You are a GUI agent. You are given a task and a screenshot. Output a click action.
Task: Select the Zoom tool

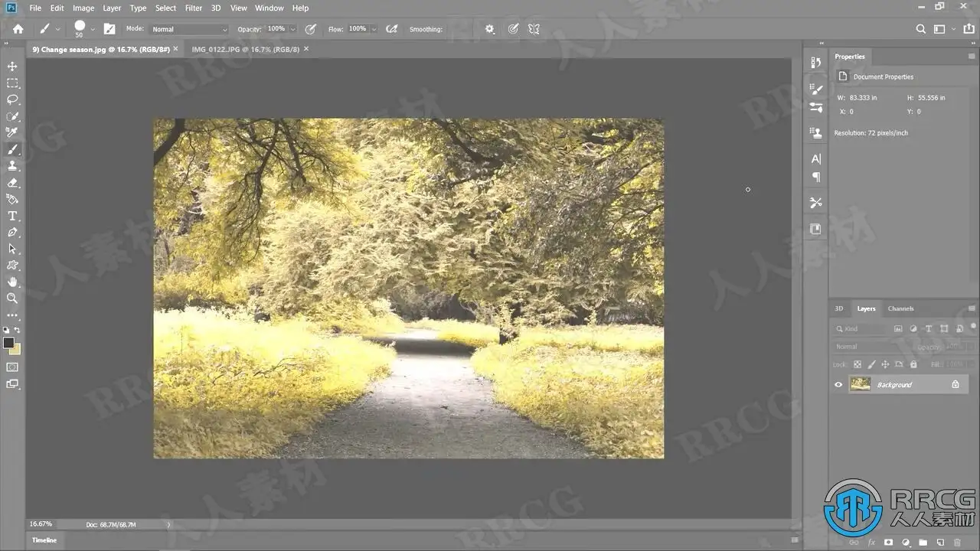click(12, 298)
